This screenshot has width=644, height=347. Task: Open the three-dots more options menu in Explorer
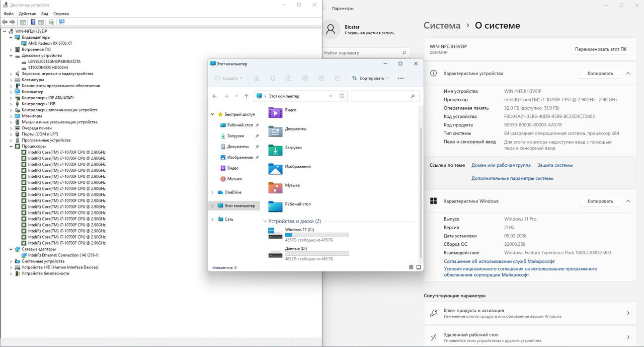point(400,78)
